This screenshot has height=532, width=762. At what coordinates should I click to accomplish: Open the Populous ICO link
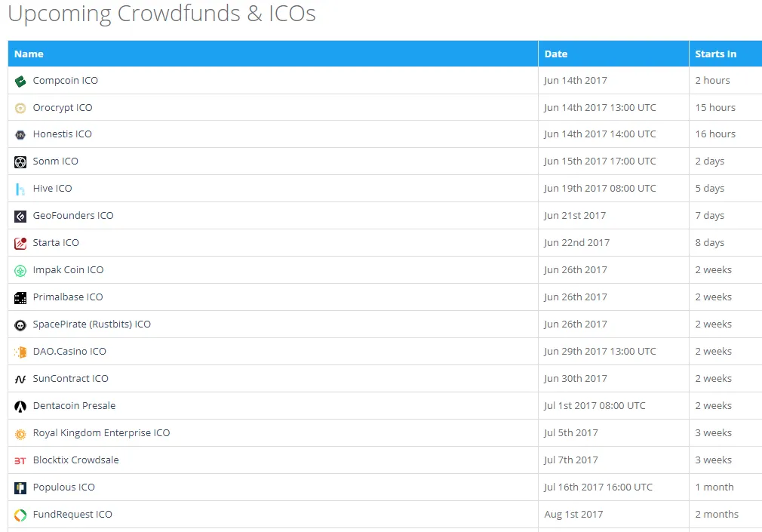click(x=63, y=487)
